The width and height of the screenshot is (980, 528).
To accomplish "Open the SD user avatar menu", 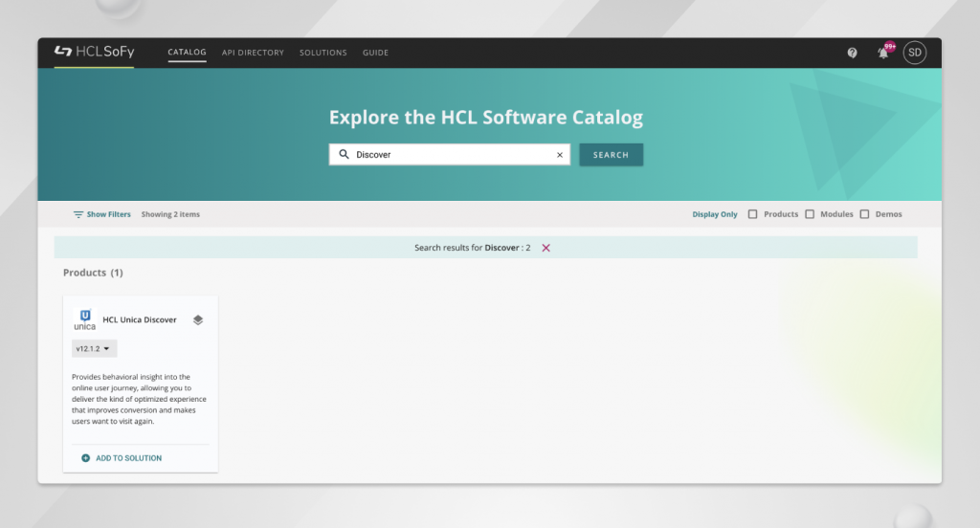I will pyautogui.click(x=914, y=53).
